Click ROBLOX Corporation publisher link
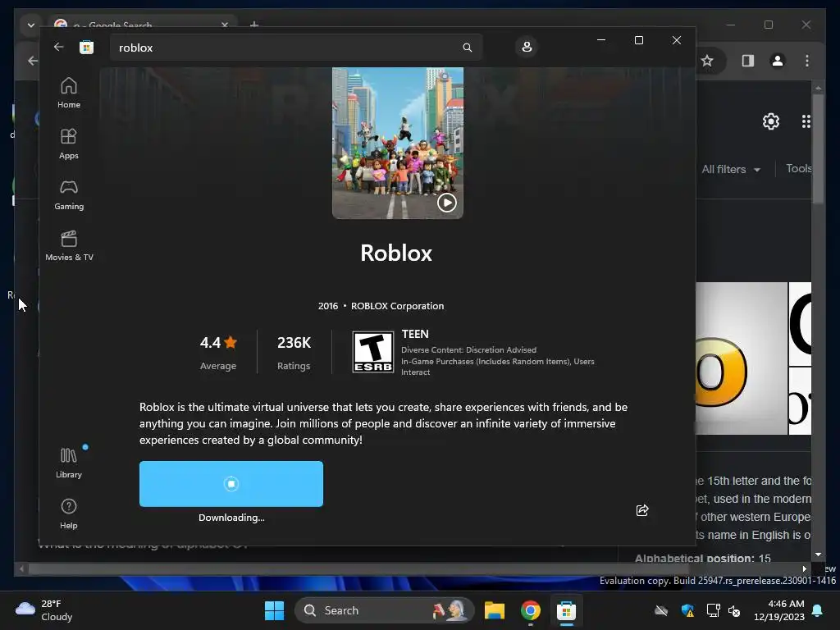The height and width of the screenshot is (630, 840). [x=397, y=306]
